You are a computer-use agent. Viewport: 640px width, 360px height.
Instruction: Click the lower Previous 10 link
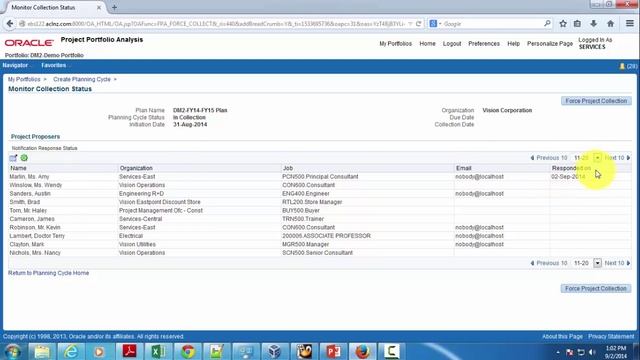pos(551,263)
